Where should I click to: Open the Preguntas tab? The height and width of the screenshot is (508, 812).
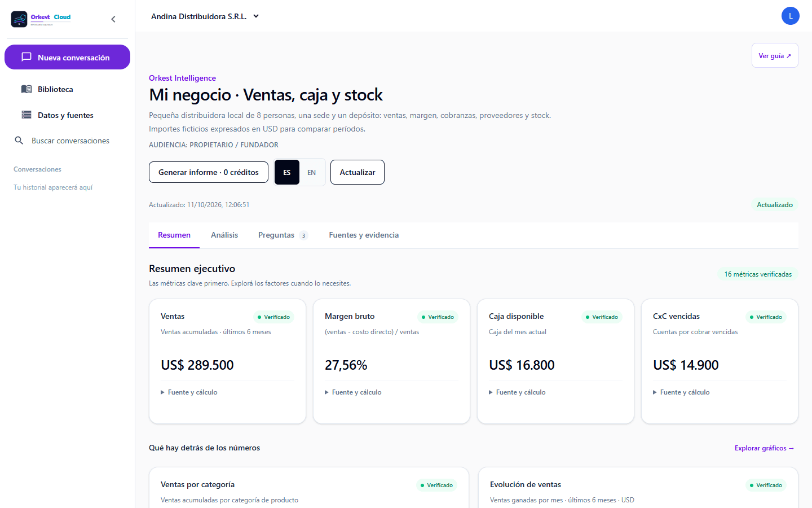[283, 235]
